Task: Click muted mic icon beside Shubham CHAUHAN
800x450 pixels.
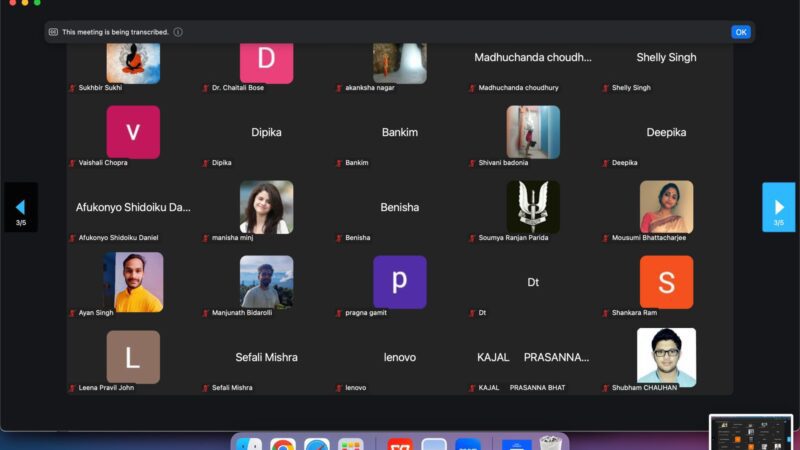Action: [x=606, y=387]
